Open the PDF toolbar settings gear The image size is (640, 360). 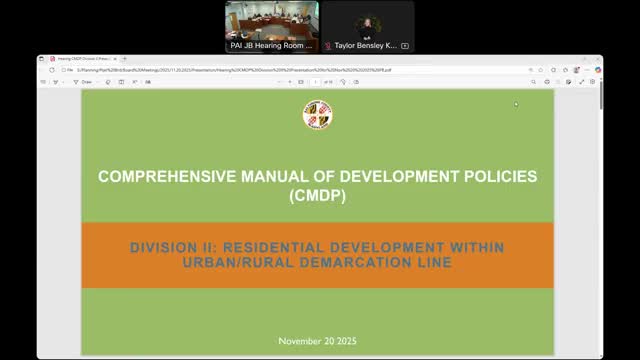pos(593,82)
